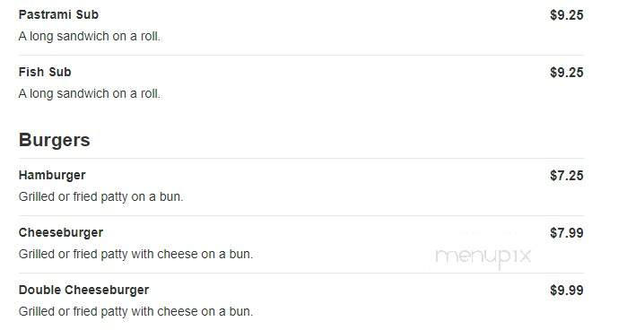Click the Cheeseburger $7.99 price
The height and width of the screenshot is (330, 644).
pyautogui.click(x=566, y=233)
